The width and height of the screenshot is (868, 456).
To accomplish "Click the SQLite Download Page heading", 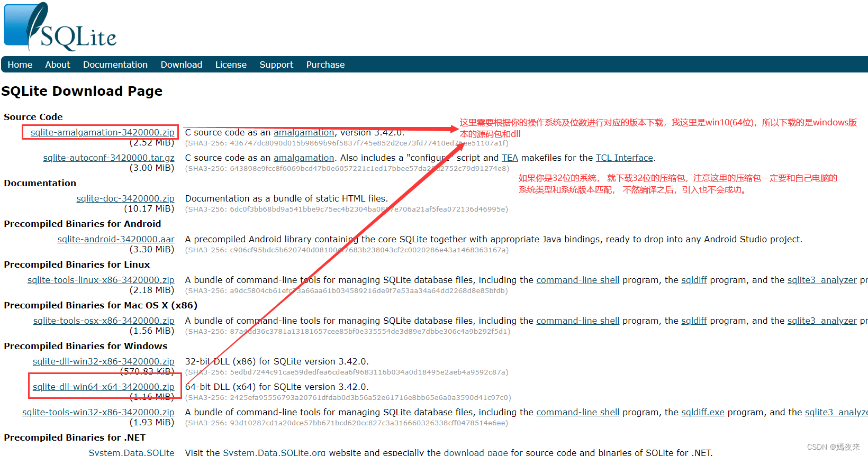I will click(x=82, y=91).
